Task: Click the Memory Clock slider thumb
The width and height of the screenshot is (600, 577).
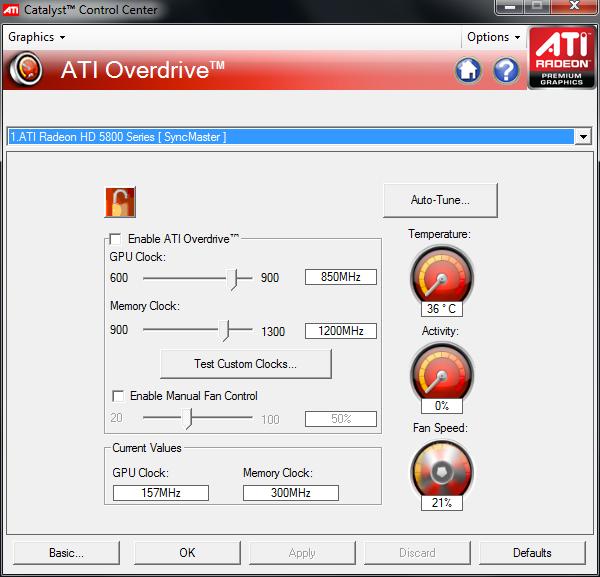Action: [x=224, y=330]
